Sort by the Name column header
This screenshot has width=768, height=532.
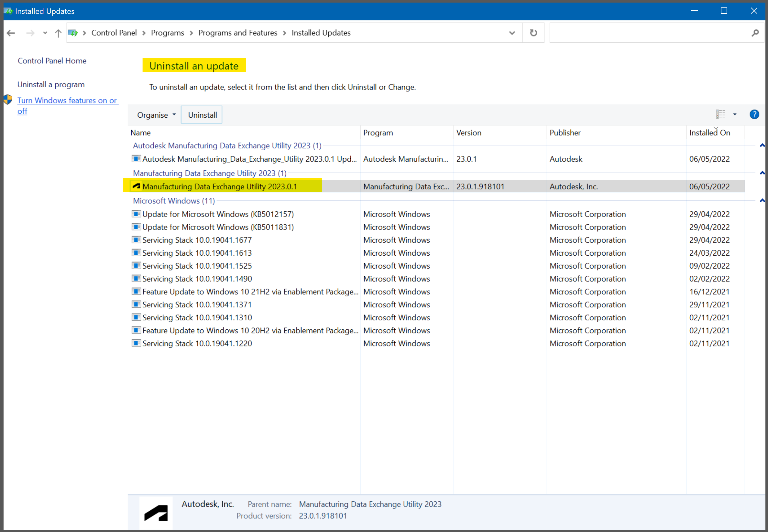coord(244,133)
